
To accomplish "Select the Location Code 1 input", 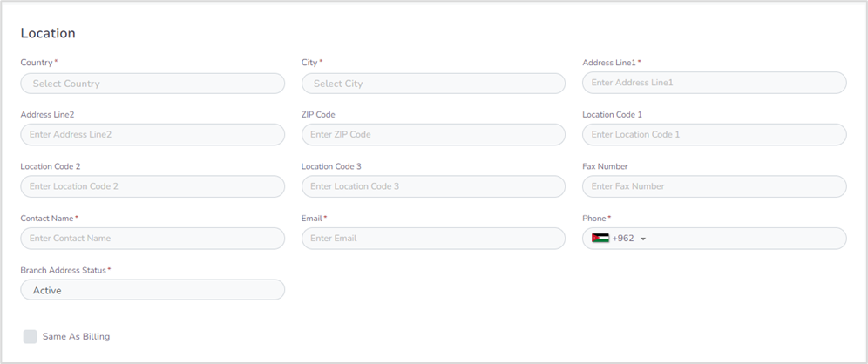I will [x=714, y=135].
